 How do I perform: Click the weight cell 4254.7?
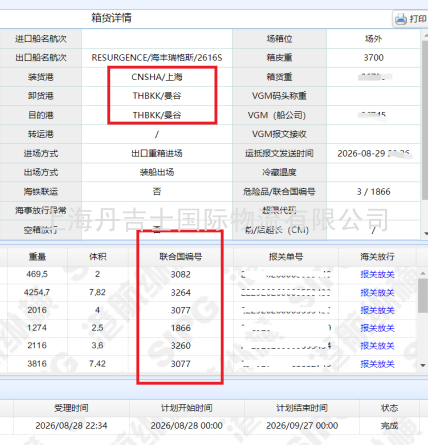[x=37, y=292]
